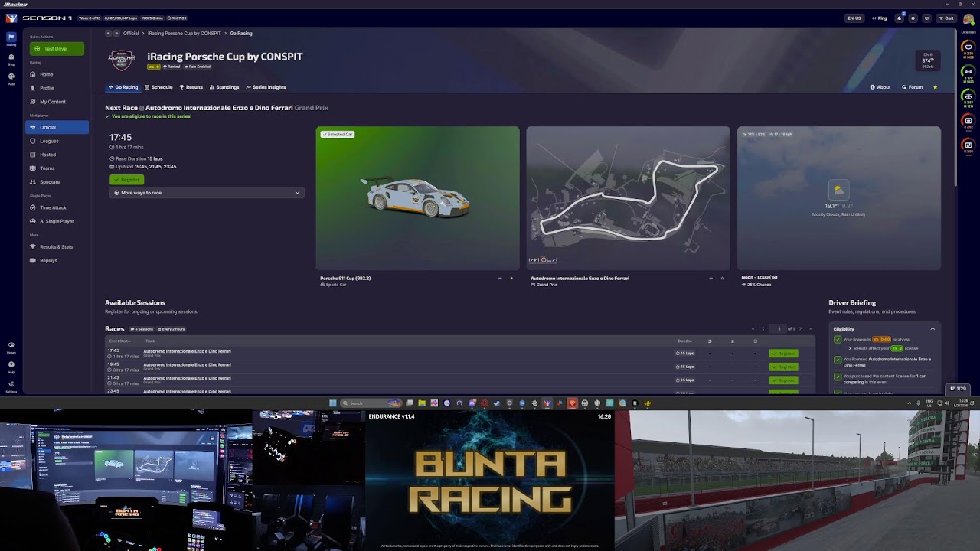
Task: Open Home in sidebar
Action: (x=57, y=74)
